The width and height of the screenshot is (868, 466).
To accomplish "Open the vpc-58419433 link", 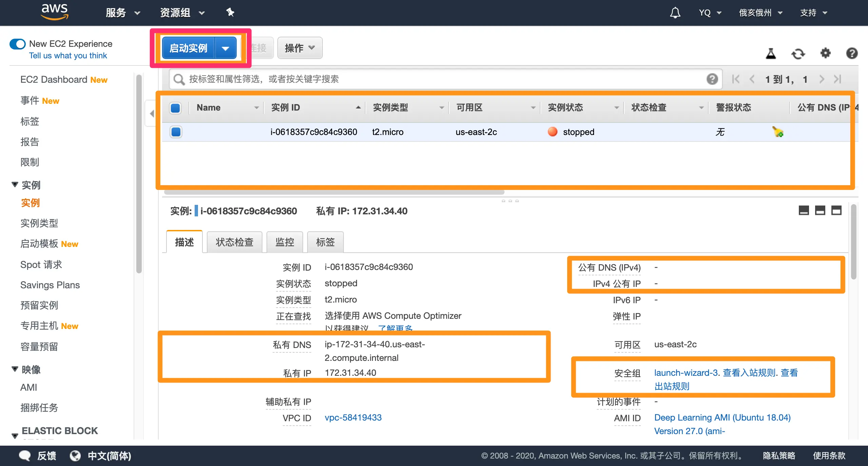I will pyautogui.click(x=353, y=418).
